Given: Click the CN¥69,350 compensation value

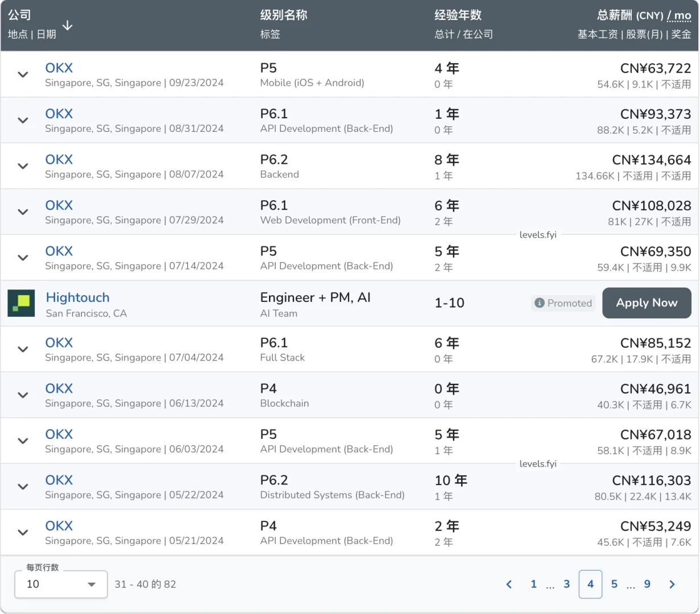Looking at the screenshot, I should click(656, 251).
